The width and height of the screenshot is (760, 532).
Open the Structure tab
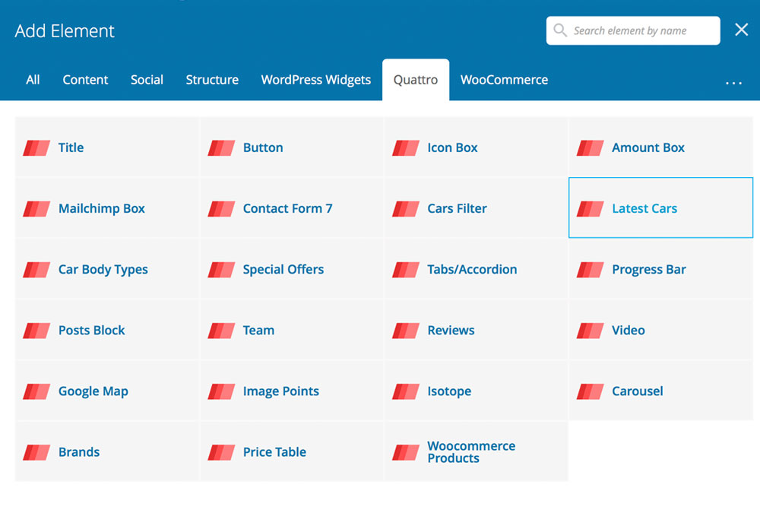pos(212,80)
